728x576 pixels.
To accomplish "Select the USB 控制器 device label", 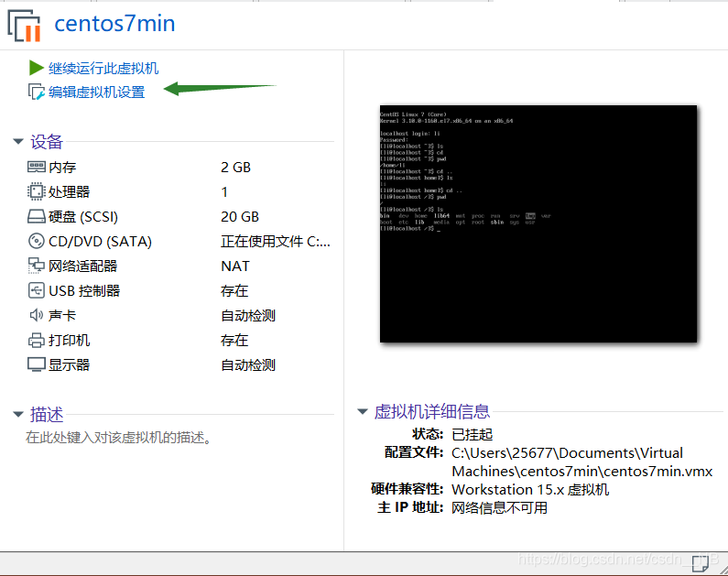I will point(84,291).
